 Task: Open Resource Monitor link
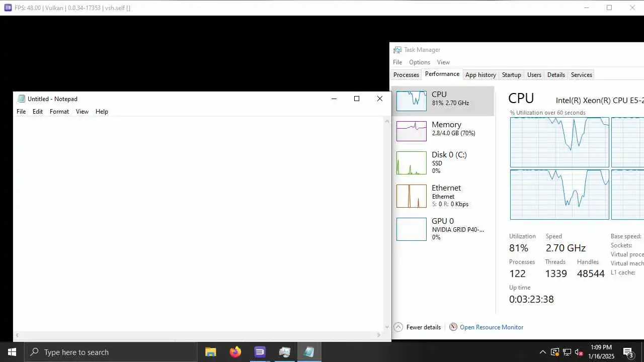point(492,327)
